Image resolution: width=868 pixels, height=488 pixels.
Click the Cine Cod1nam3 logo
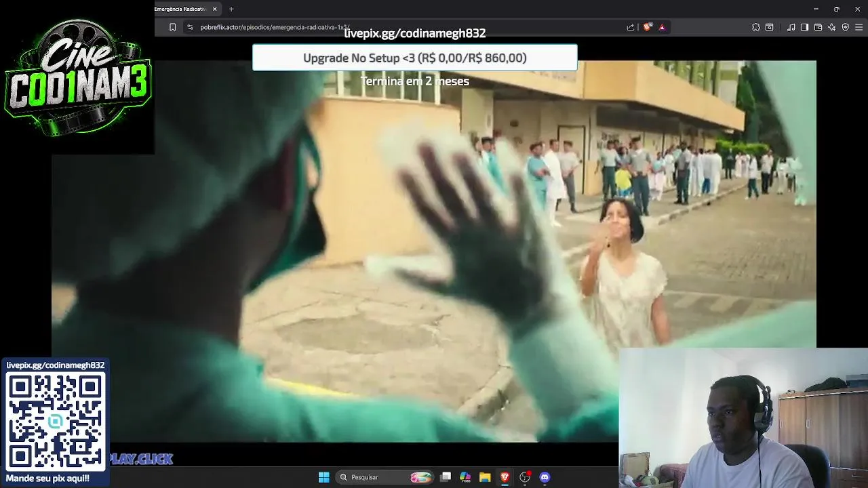coord(77,77)
